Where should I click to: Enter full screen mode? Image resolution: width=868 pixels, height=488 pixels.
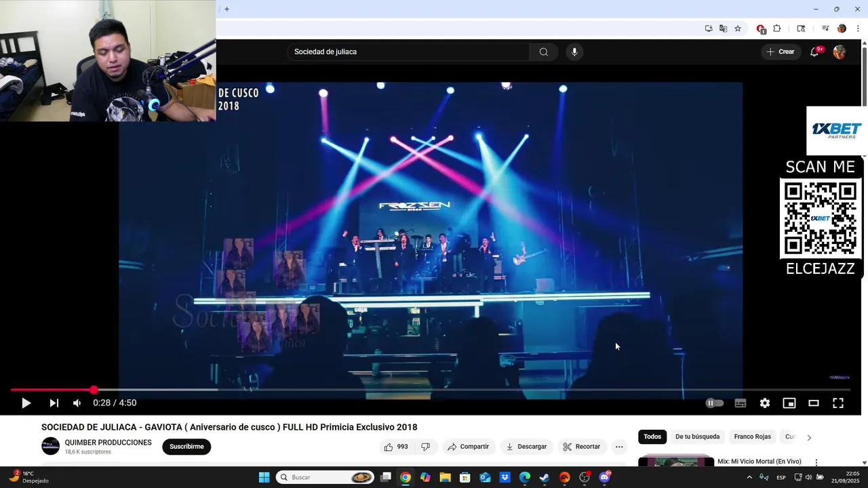[838, 403]
